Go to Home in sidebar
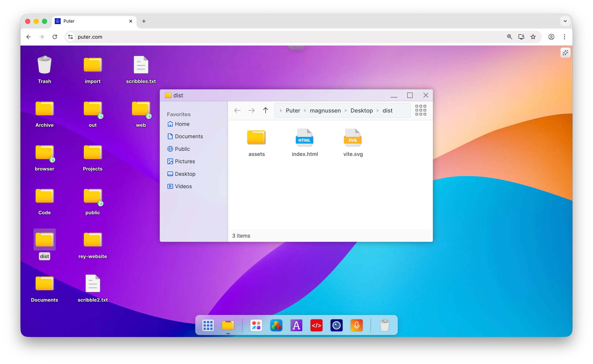 (x=182, y=124)
